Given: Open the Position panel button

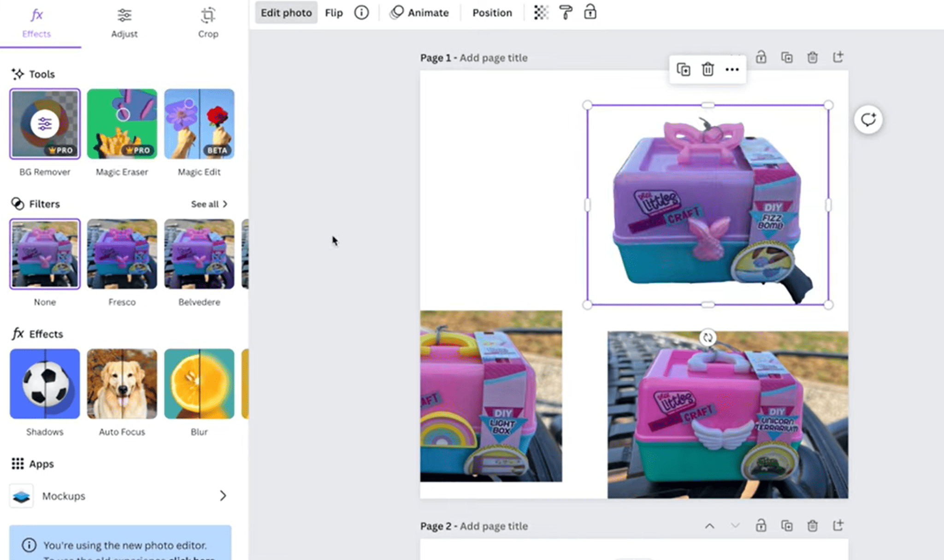Looking at the screenshot, I should (492, 12).
